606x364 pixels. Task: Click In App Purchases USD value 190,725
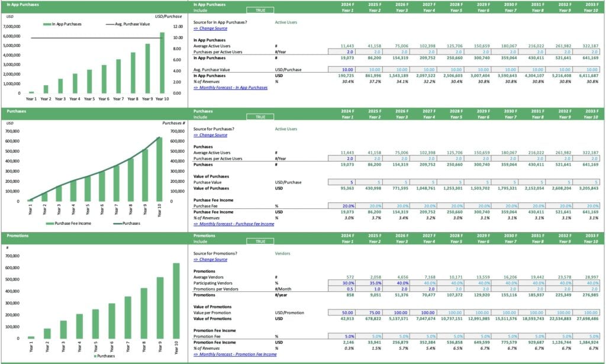[x=346, y=76]
